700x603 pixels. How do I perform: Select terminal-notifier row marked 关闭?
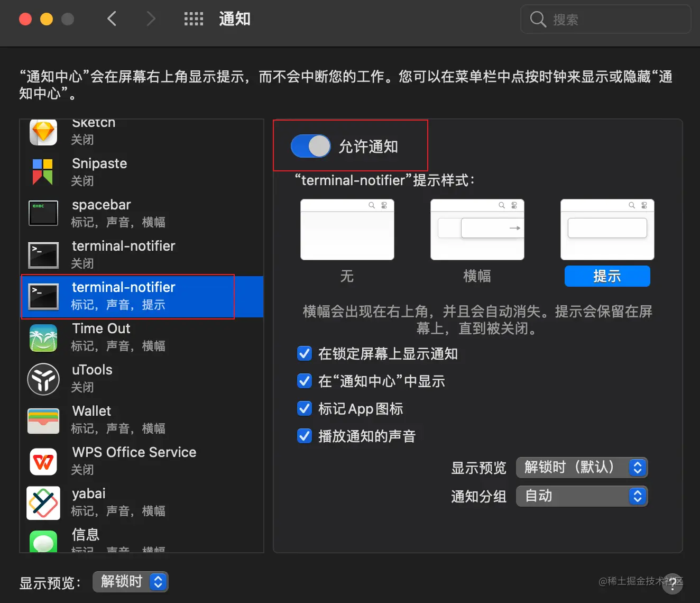point(142,254)
